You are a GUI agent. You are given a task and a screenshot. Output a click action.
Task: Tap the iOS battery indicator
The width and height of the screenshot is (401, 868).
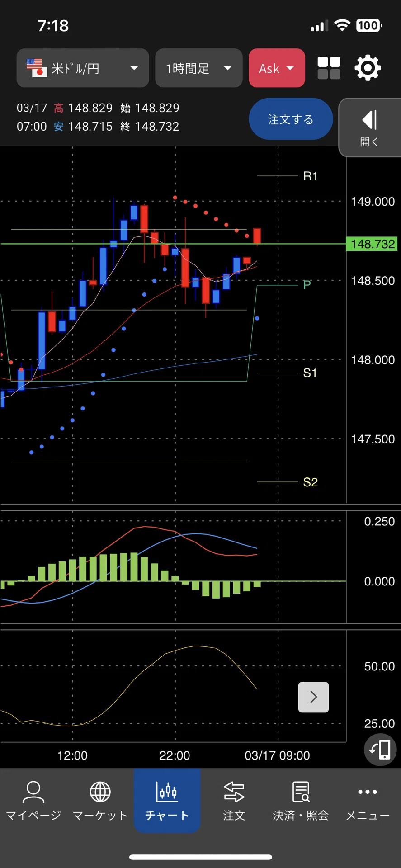pos(369,26)
